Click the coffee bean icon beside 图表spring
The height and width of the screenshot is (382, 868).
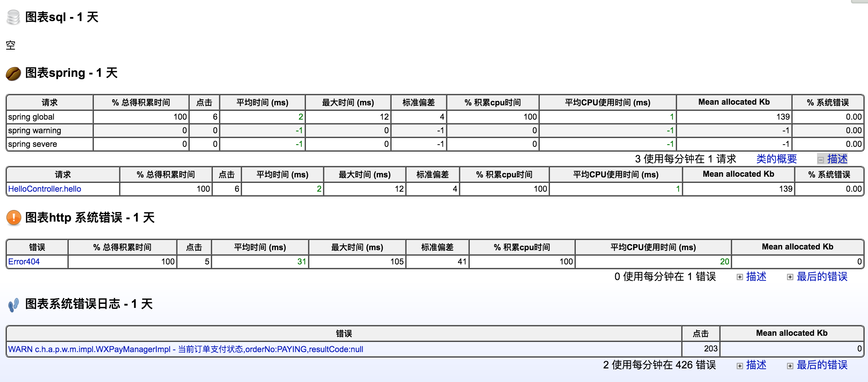tap(14, 73)
